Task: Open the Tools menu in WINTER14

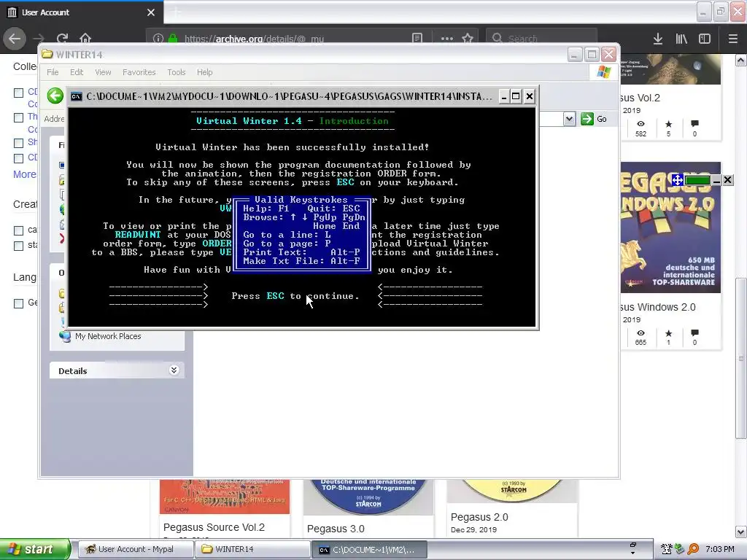Action: tap(177, 72)
